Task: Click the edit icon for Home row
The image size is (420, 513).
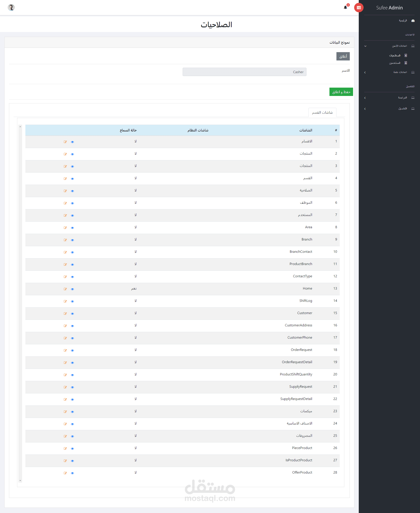Action: 65,289
